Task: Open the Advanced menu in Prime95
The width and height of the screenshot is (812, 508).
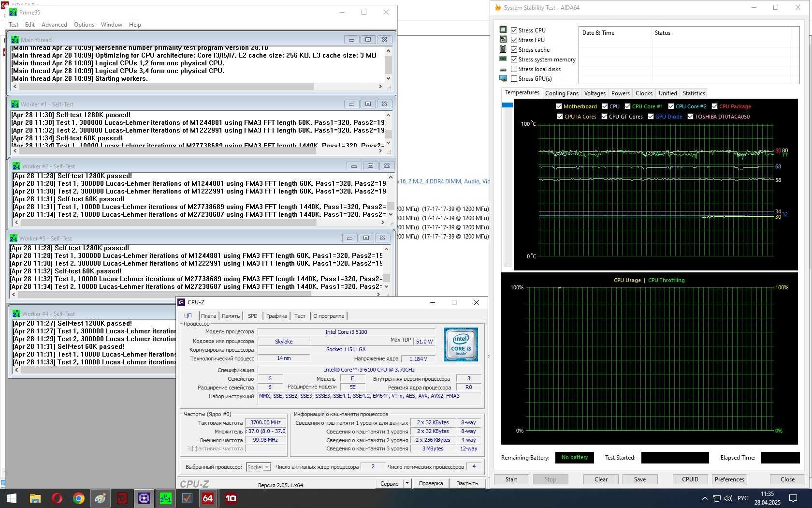Action: 54,25
